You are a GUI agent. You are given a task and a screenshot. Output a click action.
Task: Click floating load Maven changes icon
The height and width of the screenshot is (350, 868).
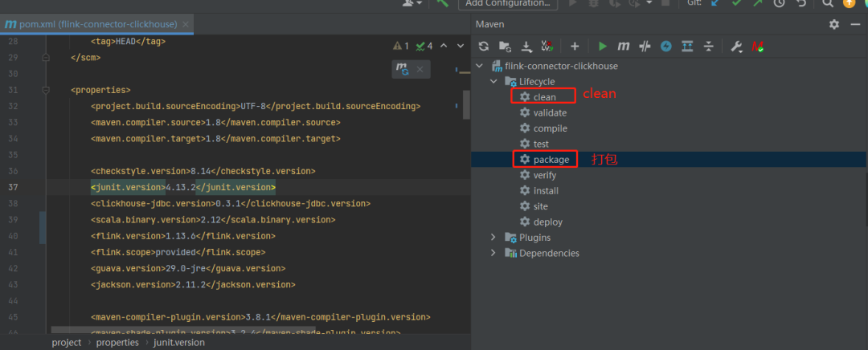coord(402,69)
